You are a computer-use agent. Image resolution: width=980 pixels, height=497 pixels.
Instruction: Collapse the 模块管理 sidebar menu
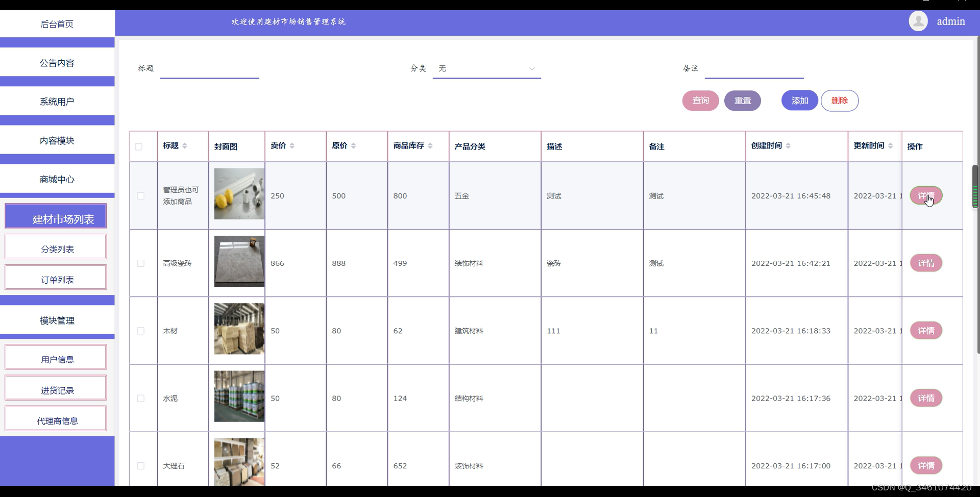pyautogui.click(x=57, y=320)
